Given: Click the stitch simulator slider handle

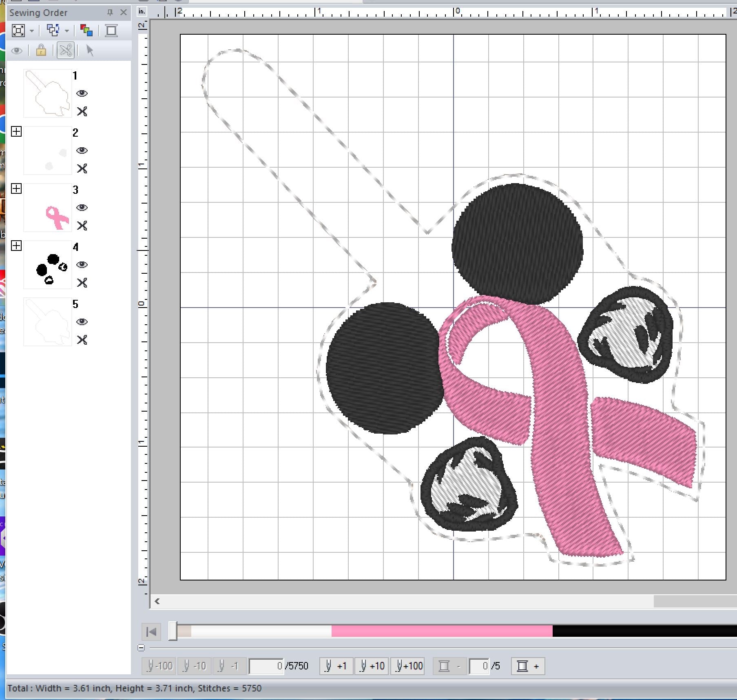Looking at the screenshot, I should coord(173,631).
